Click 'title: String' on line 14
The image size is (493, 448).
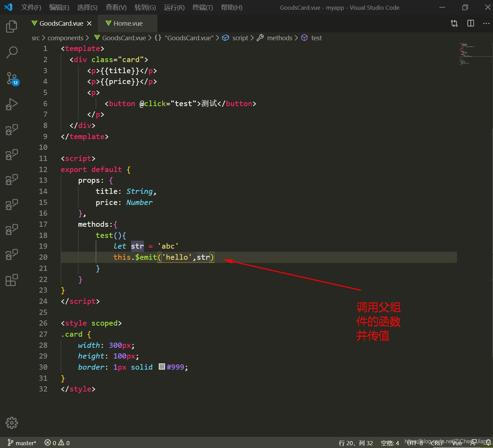click(124, 191)
